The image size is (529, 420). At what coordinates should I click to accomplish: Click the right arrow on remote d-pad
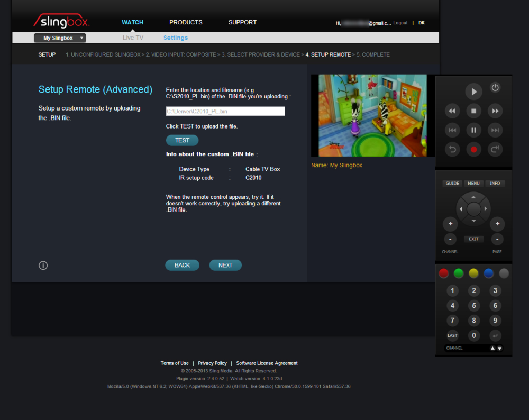click(486, 209)
